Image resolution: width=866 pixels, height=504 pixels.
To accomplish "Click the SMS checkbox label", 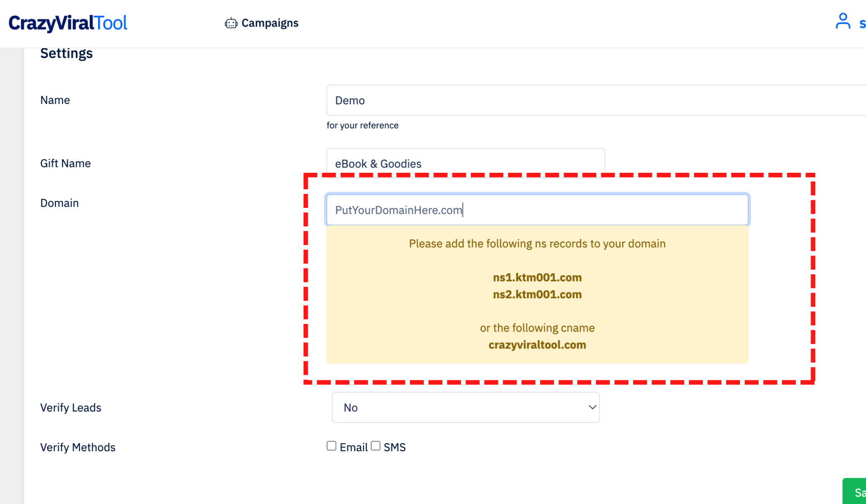I will [395, 447].
